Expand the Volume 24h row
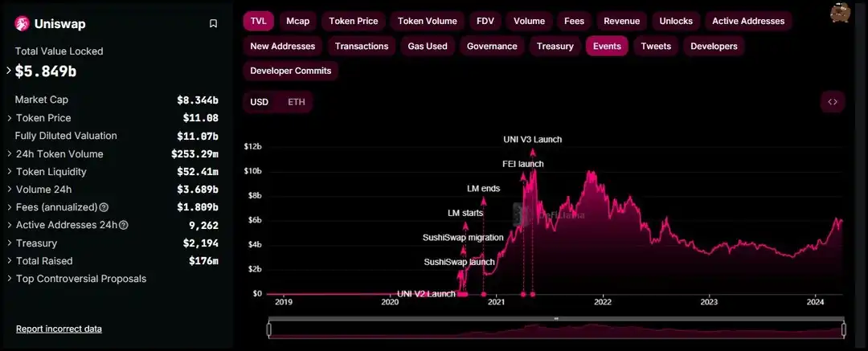The height and width of the screenshot is (351, 868). tap(10, 190)
